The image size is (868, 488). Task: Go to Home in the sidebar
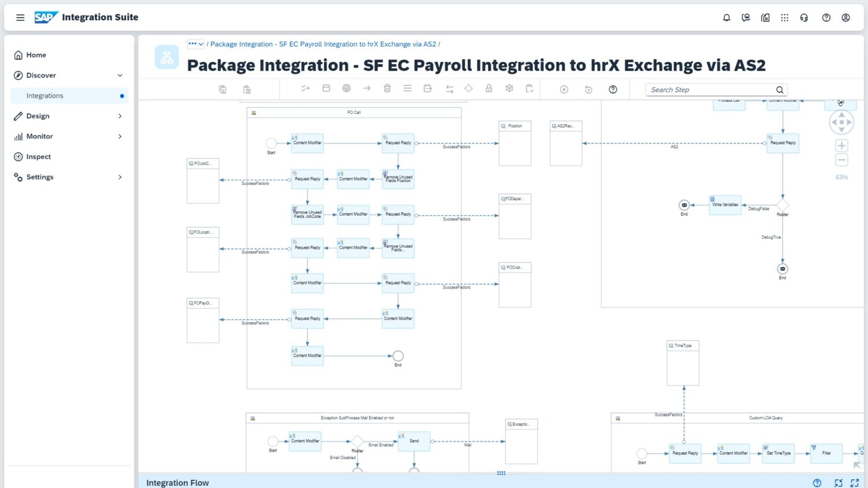click(36, 55)
